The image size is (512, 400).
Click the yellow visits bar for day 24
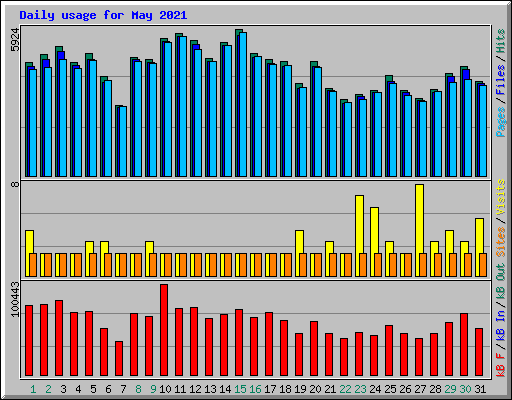[x=374, y=230]
